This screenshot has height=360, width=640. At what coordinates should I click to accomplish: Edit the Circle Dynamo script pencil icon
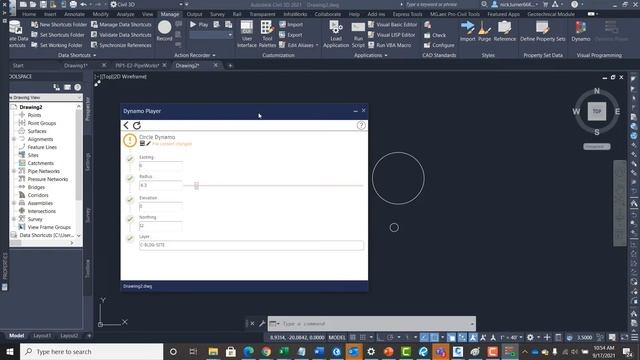149,144
